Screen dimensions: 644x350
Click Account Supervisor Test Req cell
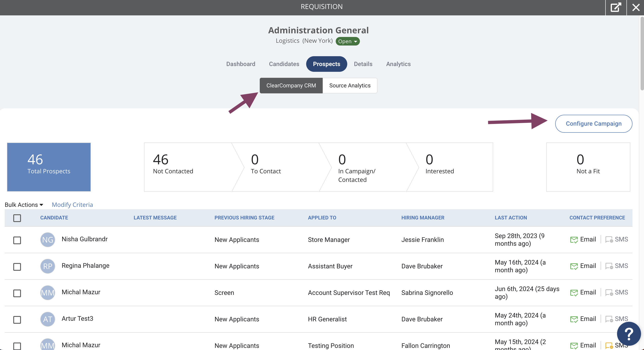click(x=349, y=293)
